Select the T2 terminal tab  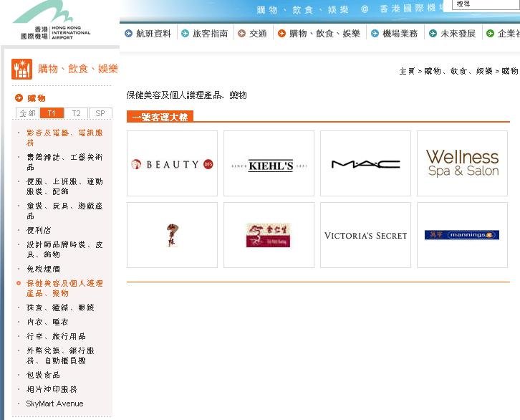pos(76,113)
